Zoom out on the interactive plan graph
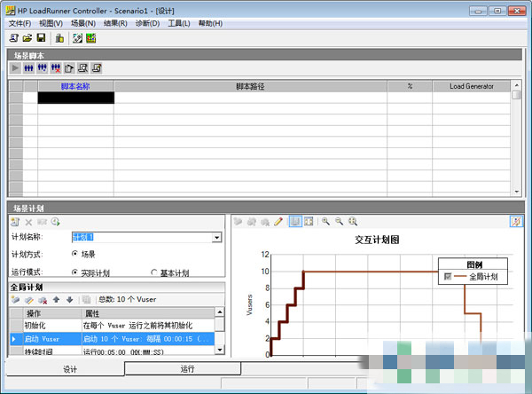Image resolution: width=532 pixels, height=394 pixels. (339, 222)
